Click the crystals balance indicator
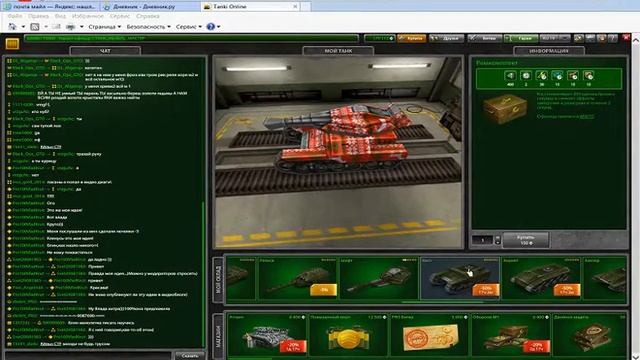 point(380,38)
